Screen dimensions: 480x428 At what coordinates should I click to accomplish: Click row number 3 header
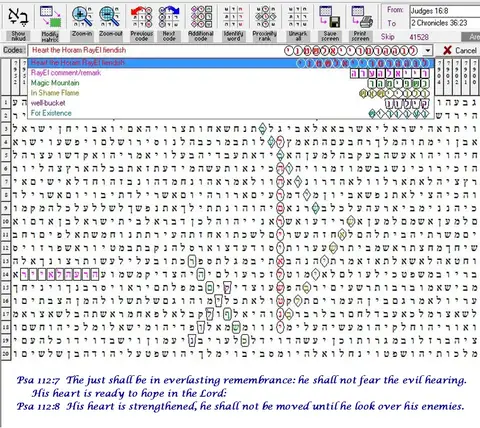pyautogui.click(x=6, y=129)
